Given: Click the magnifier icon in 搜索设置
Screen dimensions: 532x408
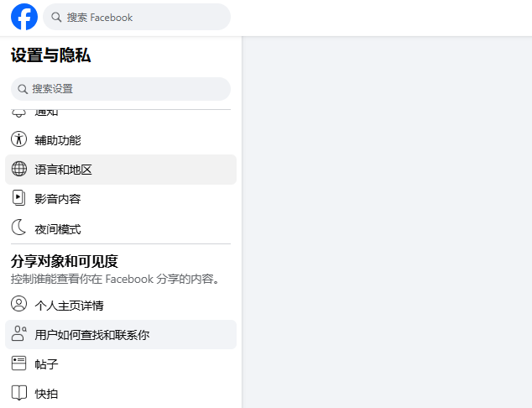Looking at the screenshot, I should (23, 89).
